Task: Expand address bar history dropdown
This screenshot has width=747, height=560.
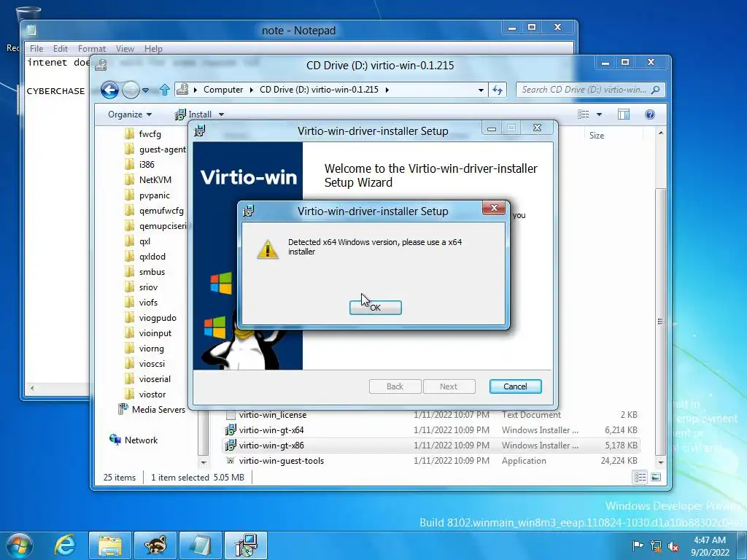Action: pyautogui.click(x=481, y=90)
